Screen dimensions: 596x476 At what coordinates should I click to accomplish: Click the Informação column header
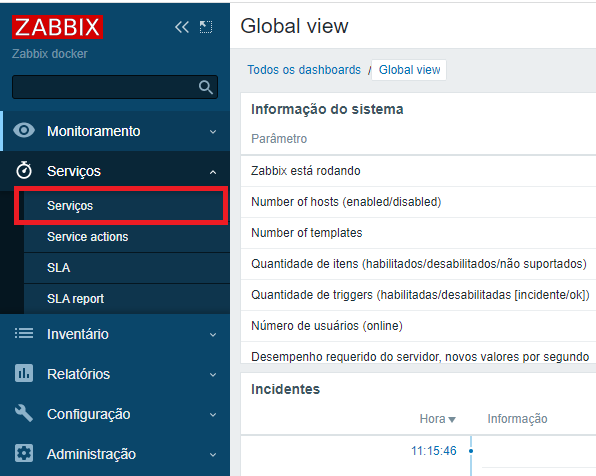point(517,419)
